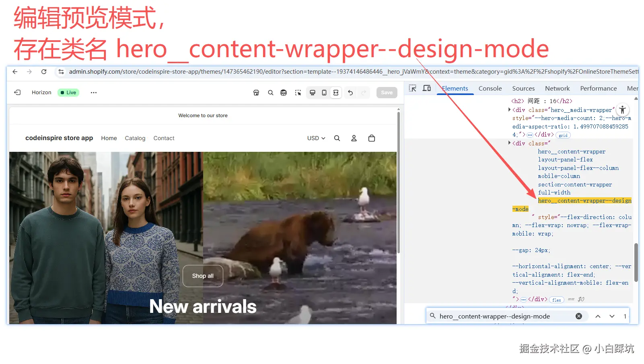Open the Home store link
The height and width of the screenshot is (364, 644).
pos(109,138)
